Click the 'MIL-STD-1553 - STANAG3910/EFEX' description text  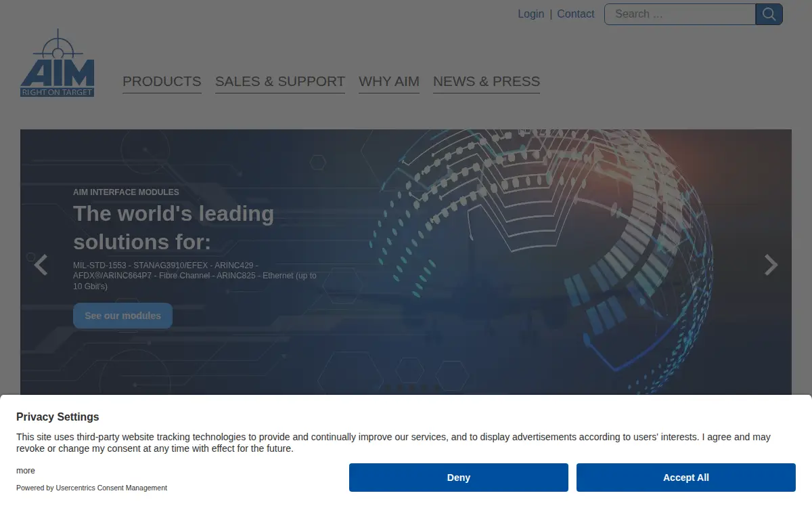click(x=195, y=276)
